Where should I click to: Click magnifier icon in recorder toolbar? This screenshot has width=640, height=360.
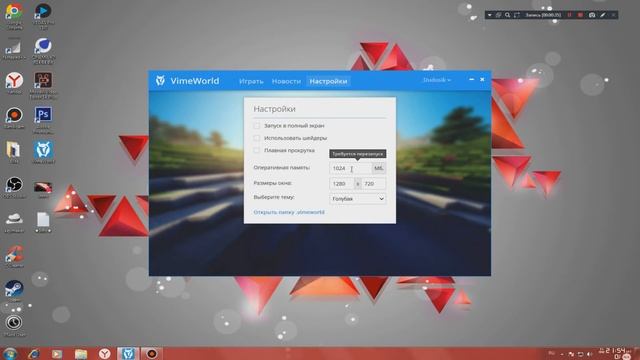click(507, 15)
